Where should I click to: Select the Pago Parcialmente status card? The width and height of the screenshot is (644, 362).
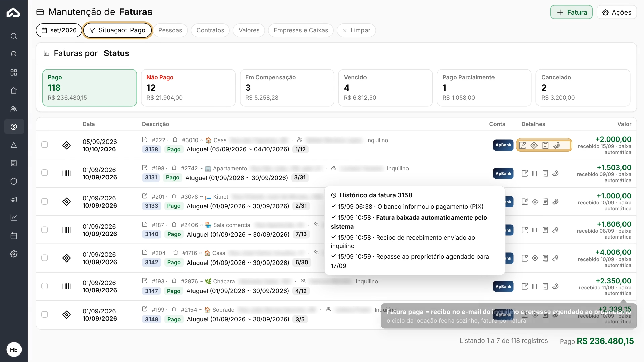[484, 88]
